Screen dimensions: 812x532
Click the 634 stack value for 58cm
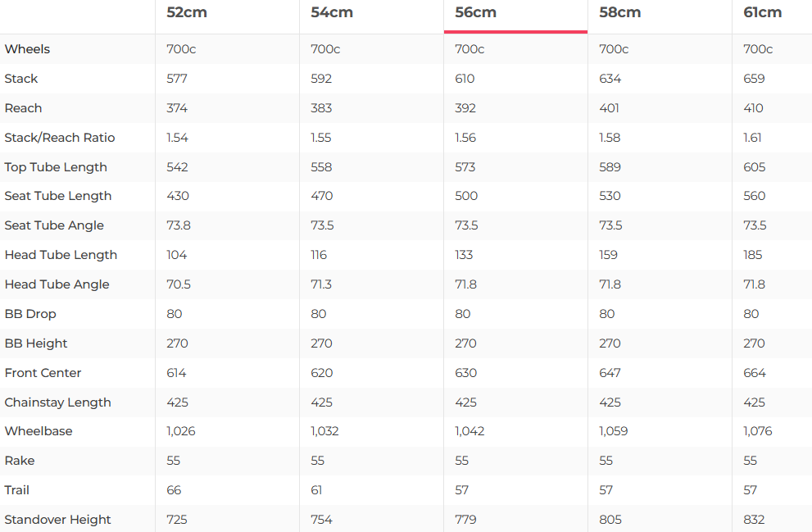coord(610,79)
